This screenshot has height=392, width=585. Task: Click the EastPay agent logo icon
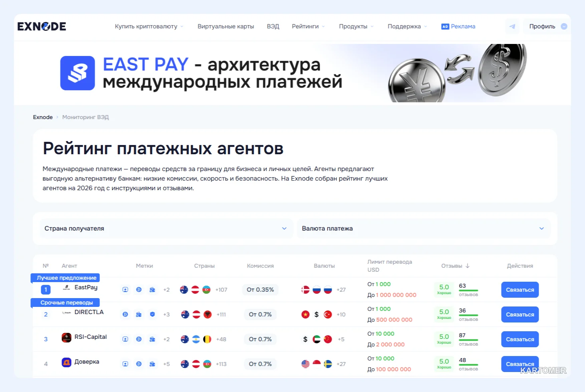pos(66,287)
